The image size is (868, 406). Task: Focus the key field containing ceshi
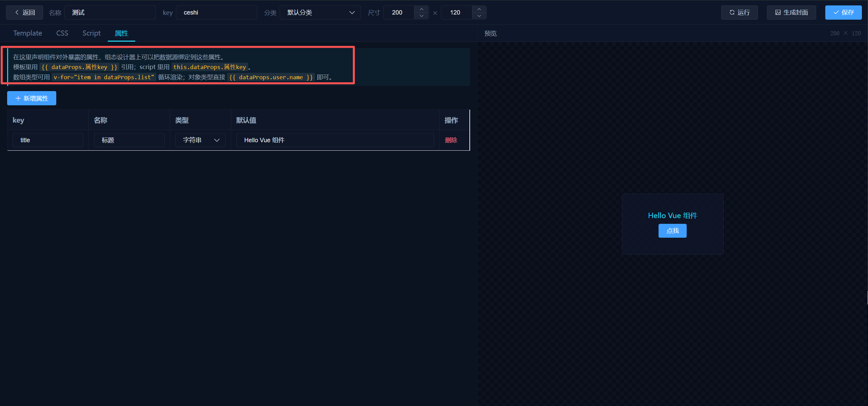217,13
